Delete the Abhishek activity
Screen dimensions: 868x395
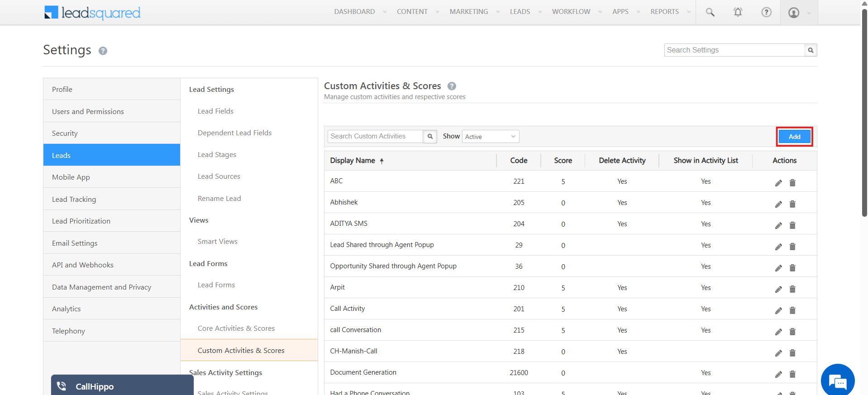tap(792, 204)
